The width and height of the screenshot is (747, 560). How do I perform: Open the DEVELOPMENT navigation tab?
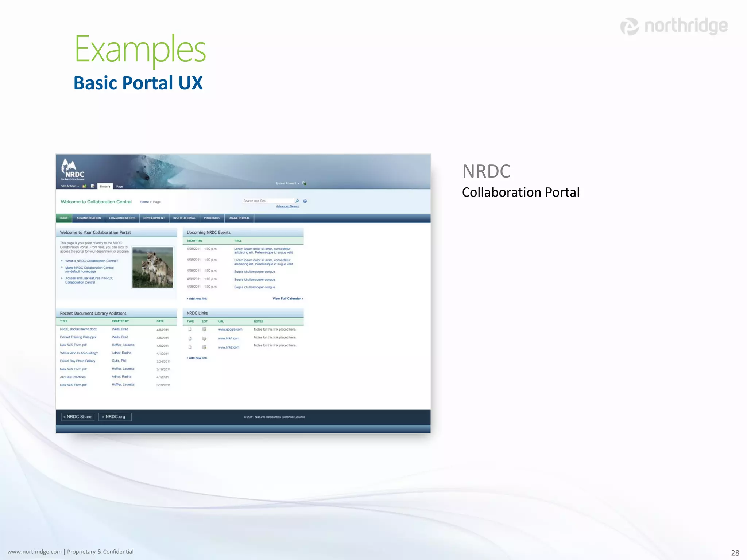(x=154, y=218)
